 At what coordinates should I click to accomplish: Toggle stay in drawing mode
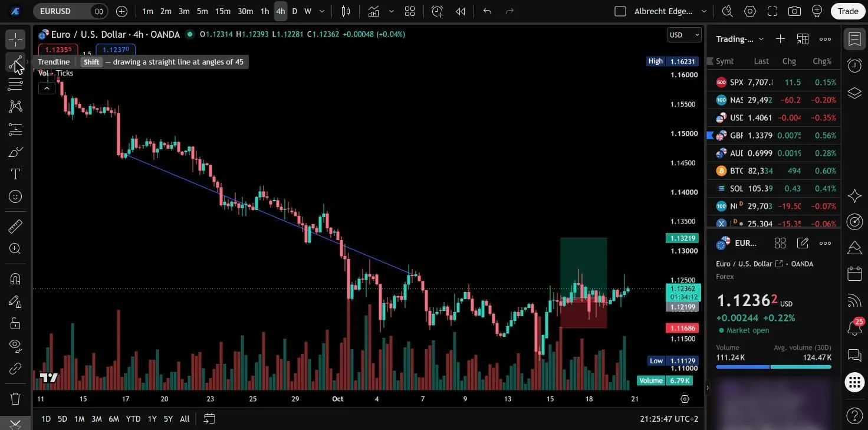15,301
